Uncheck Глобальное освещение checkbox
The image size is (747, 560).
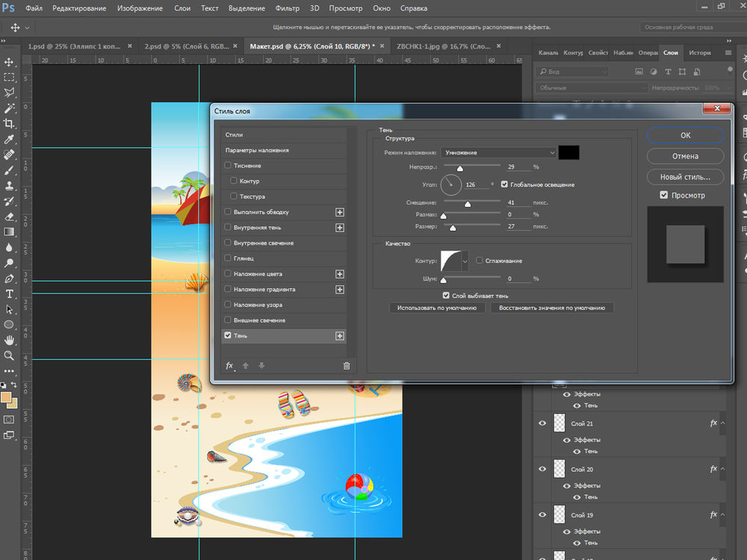click(505, 184)
